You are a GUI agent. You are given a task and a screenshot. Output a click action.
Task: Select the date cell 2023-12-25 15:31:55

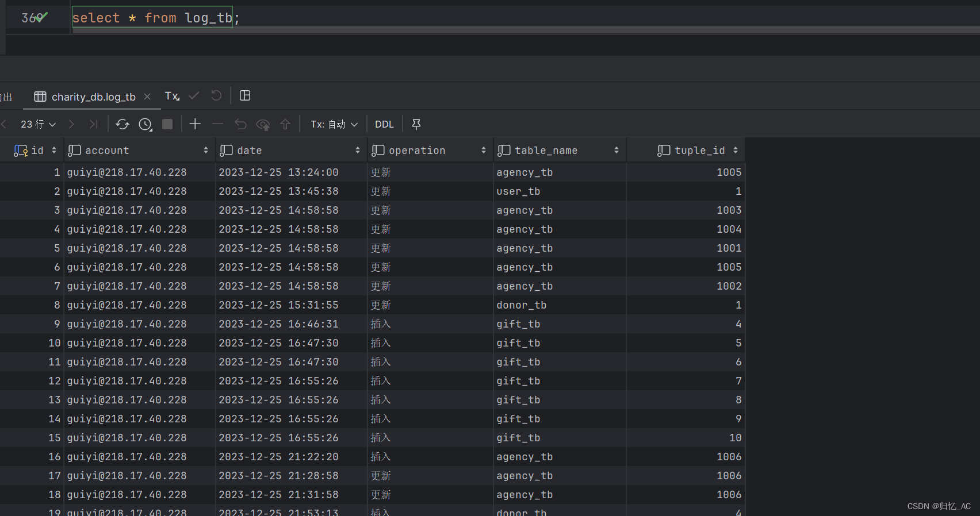tap(292, 305)
